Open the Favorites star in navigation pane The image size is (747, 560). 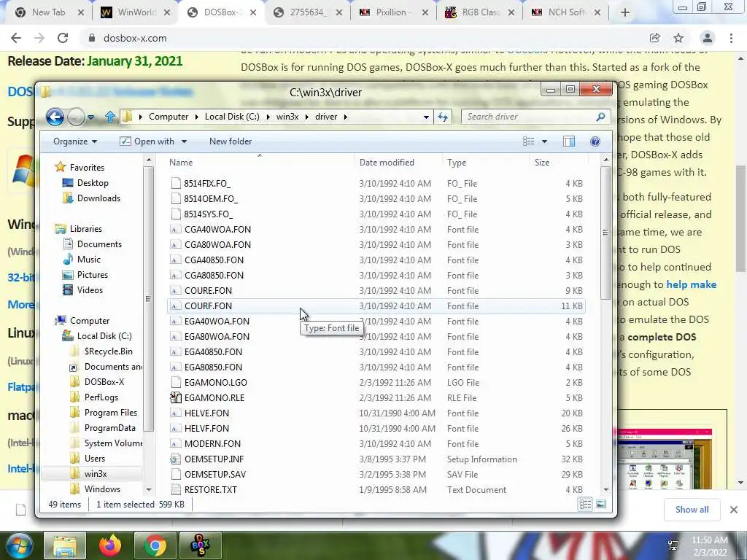click(x=60, y=167)
